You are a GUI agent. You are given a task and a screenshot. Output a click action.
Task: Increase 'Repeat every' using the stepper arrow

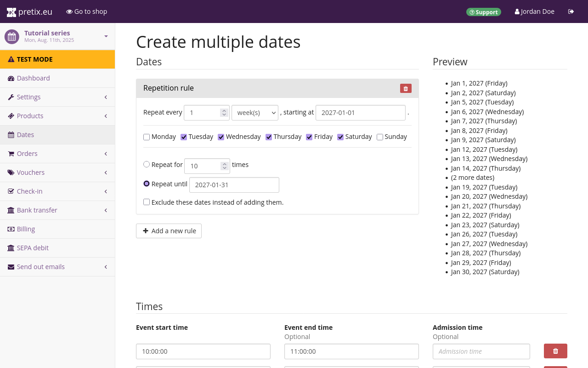coord(225,109)
